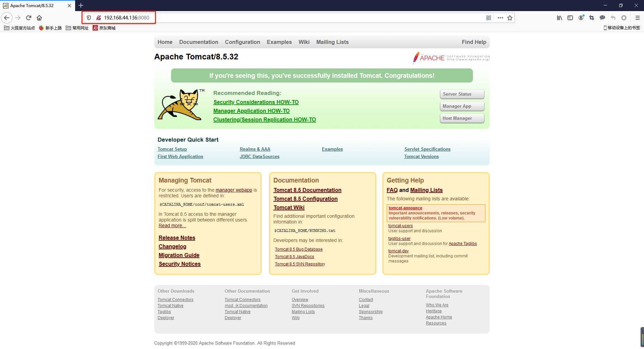The image size is (644, 349).
Task: Click the Apache Software Foundation logo
Action: 451,58
